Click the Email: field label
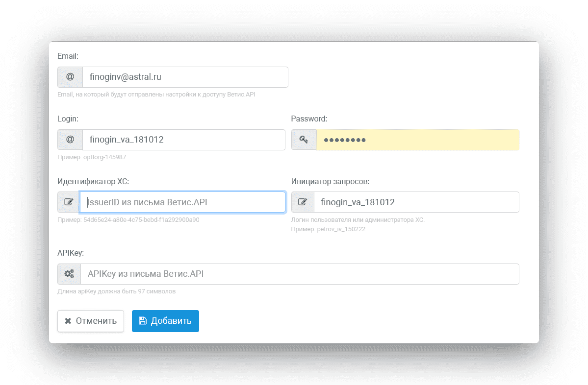 tap(68, 56)
